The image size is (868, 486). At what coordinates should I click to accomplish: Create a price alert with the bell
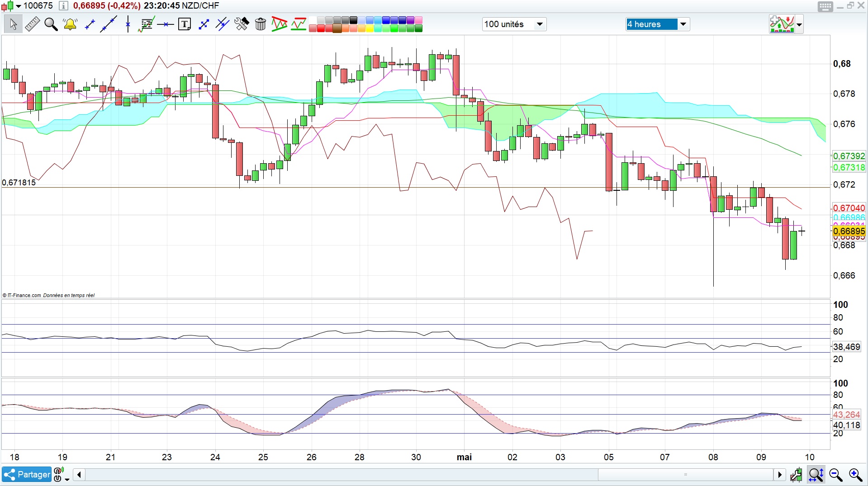click(70, 24)
